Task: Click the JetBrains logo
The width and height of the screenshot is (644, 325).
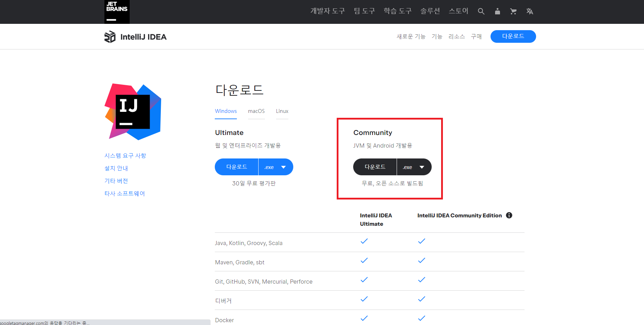Action: pyautogui.click(x=117, y=12)
